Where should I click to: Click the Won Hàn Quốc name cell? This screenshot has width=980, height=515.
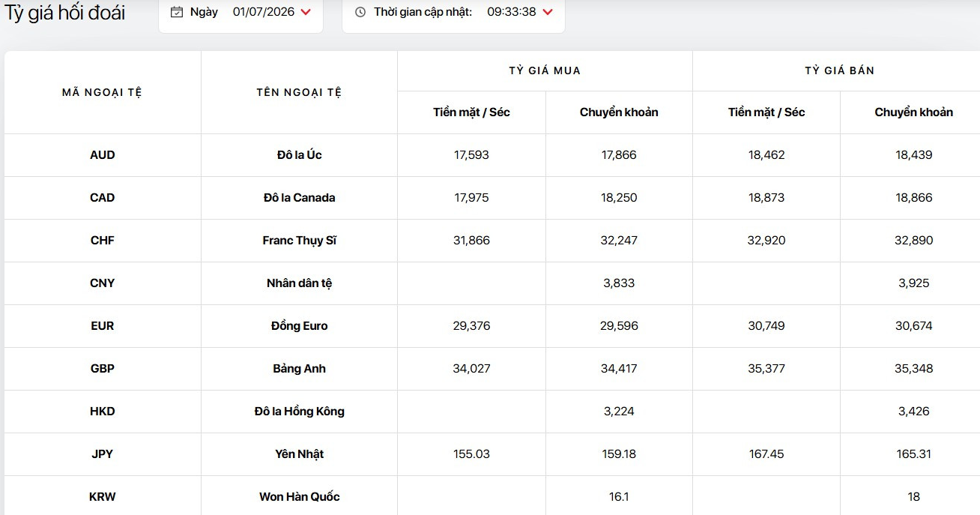(x=299, y=496)
